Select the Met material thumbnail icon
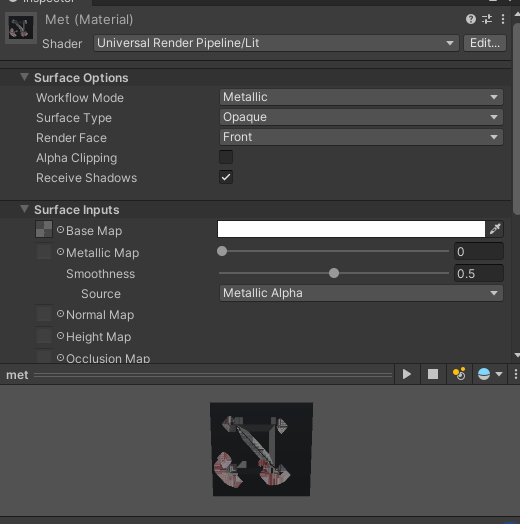520x524 pixels. click(x=21, y=28)
